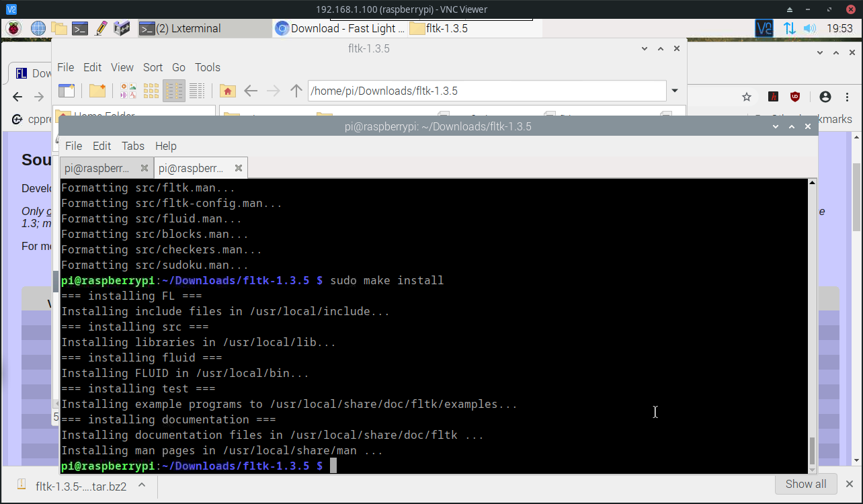This screenshot has height=504, width=863.
Task: Launch the web browser globe icon
Action: pyautogui.click(x=38, y=28)
